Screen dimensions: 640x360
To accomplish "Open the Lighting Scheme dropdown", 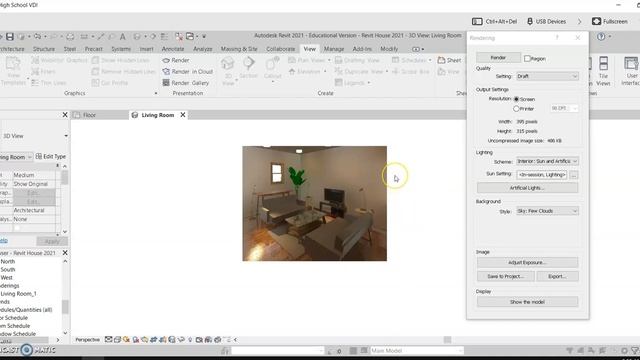I will pos(547,161).
